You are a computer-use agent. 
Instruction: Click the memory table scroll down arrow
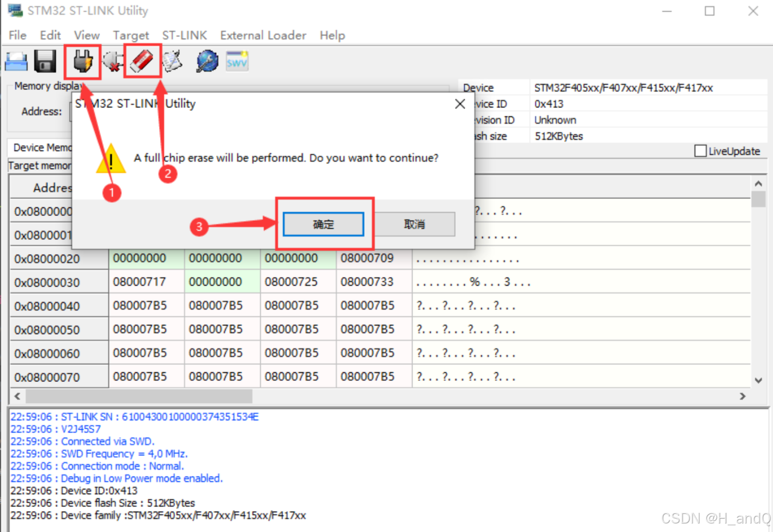759,380
